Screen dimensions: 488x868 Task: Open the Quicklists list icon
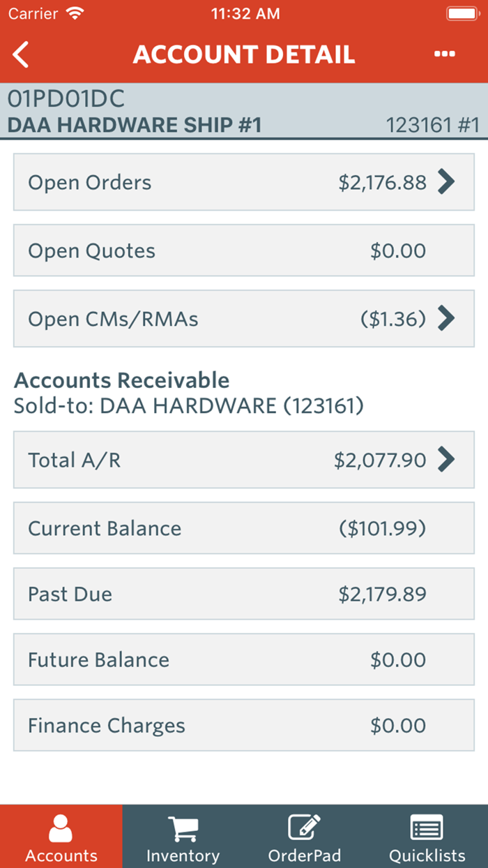pos(427,828)
